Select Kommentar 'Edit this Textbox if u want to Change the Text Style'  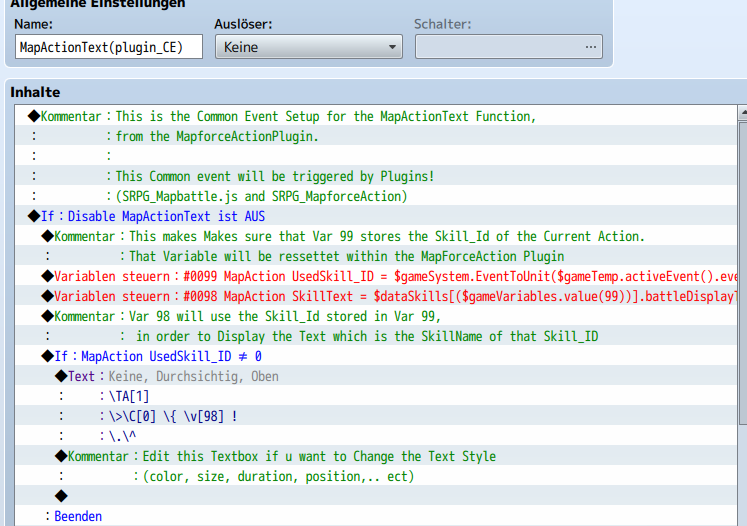click(376, 456)
